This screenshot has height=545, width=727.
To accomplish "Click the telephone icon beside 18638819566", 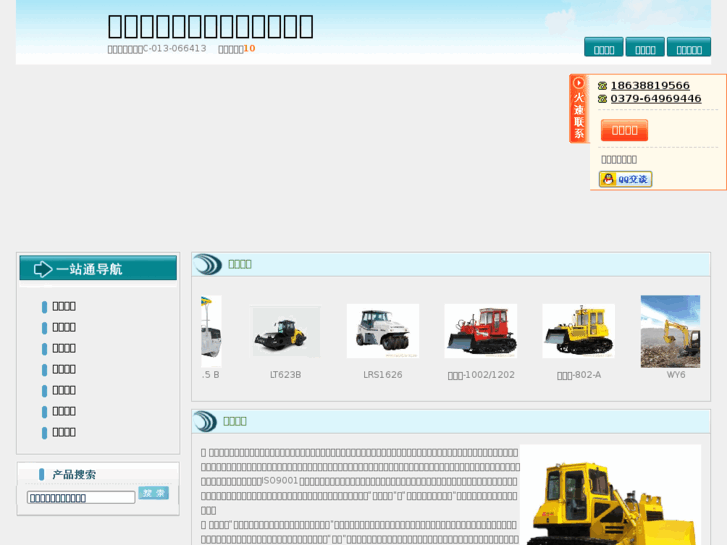I will click(602, 86).
